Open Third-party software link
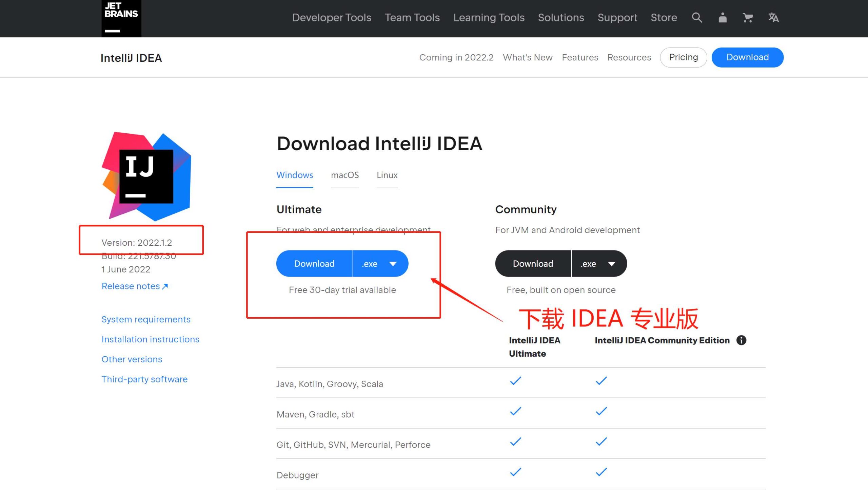 click(x=144, y=379)
